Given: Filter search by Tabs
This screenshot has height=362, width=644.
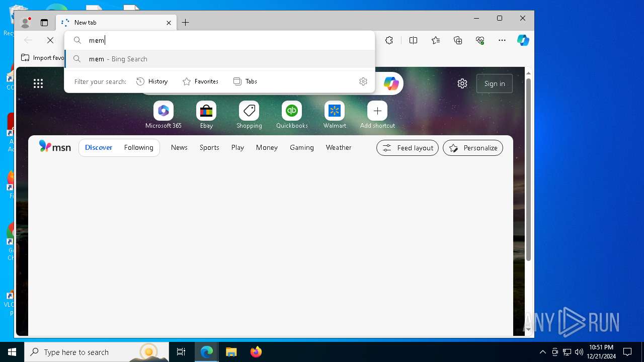Looking at the screenshot, I should (x=245, y=81).
